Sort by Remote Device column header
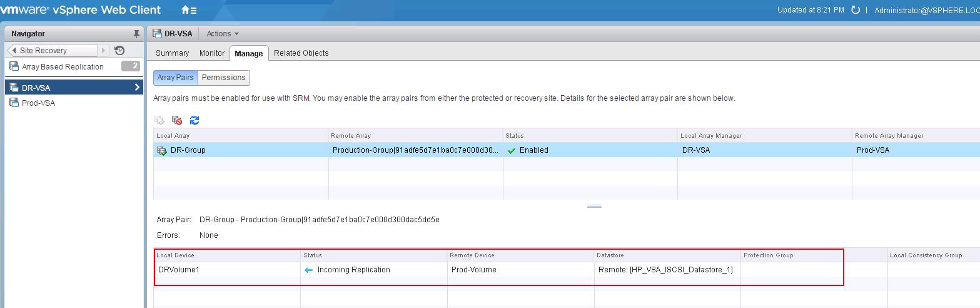 point(520,255)
